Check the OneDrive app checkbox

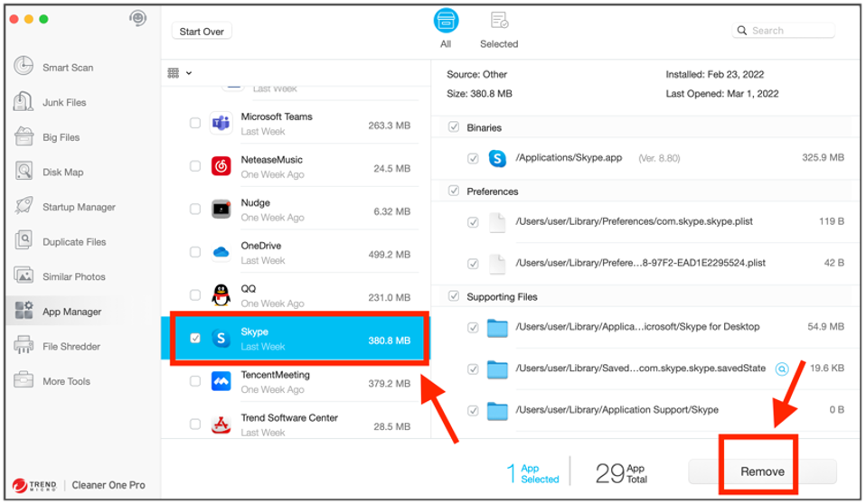click(195, 252)
